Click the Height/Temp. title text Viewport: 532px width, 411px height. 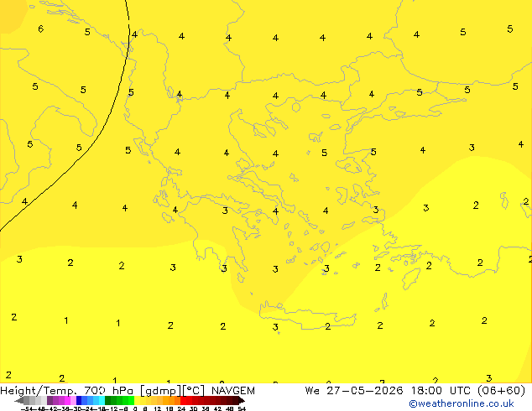pyautogui.click(x=40, y=391)
